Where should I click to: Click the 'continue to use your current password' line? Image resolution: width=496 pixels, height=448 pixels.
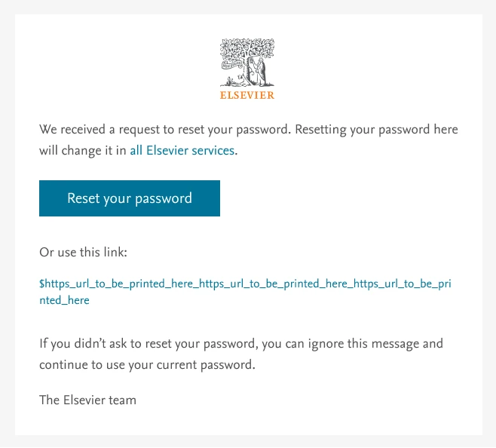(148, 366)
